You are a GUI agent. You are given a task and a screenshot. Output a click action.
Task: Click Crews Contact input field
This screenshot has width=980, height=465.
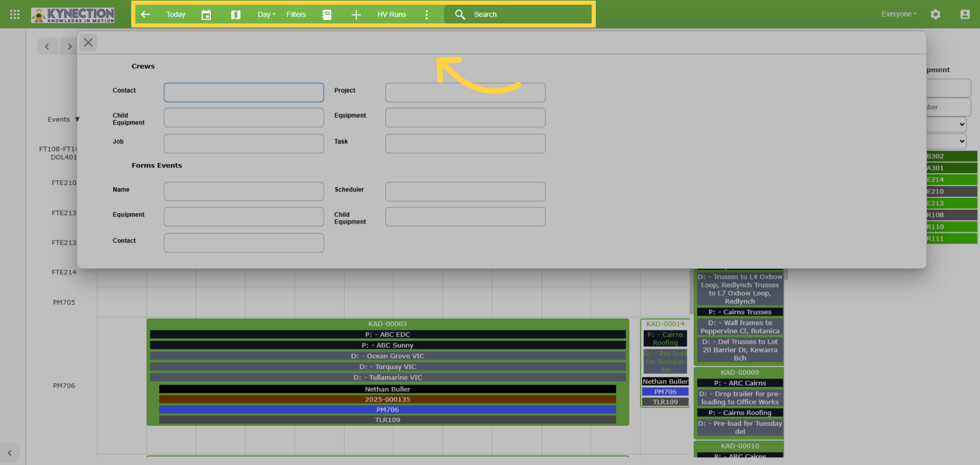[244, 92]
